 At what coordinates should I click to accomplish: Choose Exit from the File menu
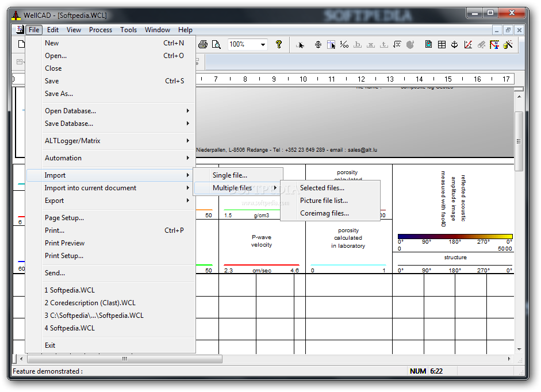coord(111,345)
